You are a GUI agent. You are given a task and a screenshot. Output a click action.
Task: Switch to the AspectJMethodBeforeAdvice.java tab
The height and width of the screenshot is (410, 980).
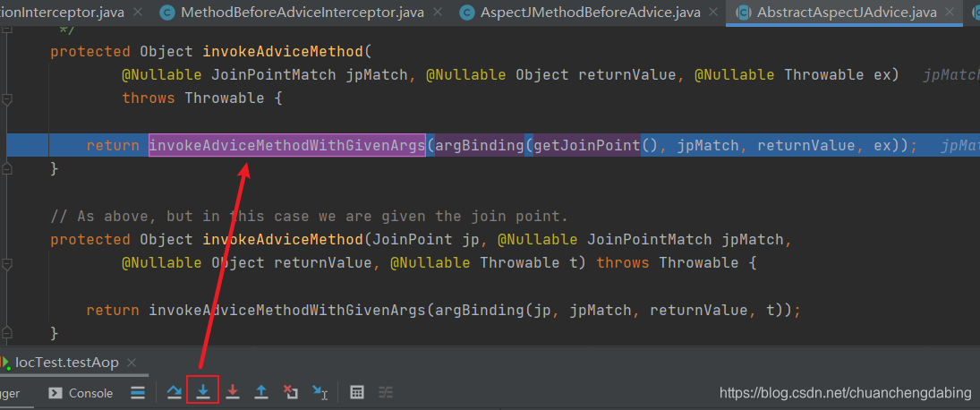pyautogui.click(x=590, y=12)
